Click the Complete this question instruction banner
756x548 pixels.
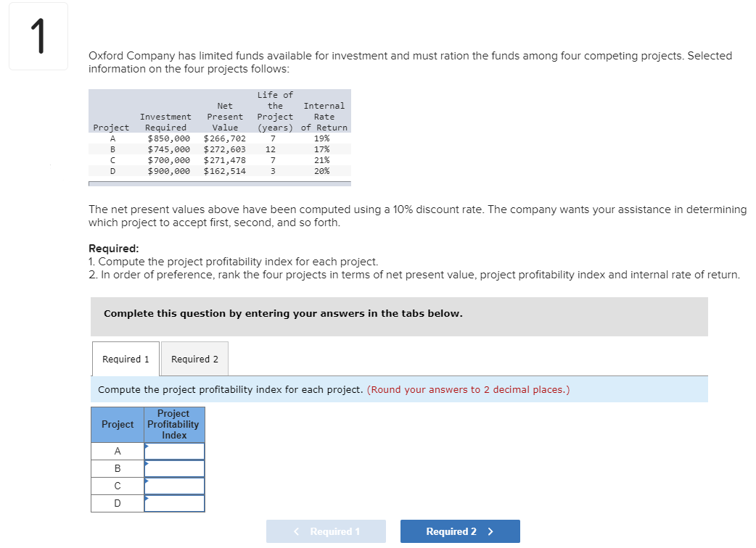[x=399, y=313]
